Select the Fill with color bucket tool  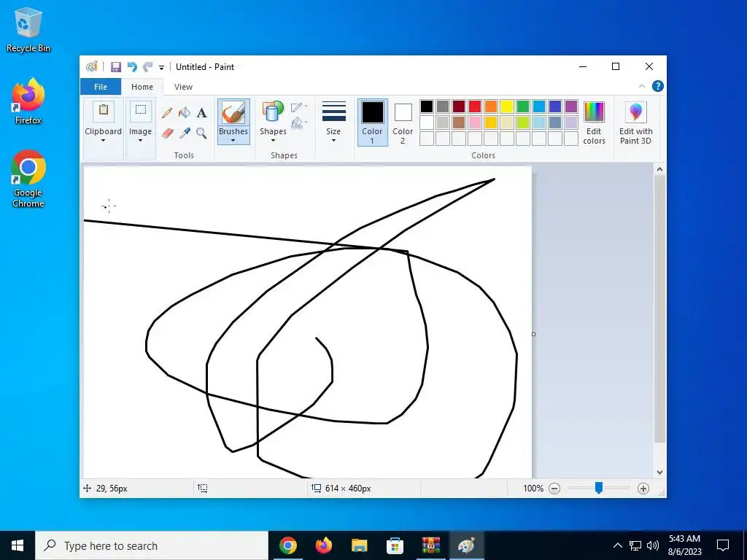point(185,113)
